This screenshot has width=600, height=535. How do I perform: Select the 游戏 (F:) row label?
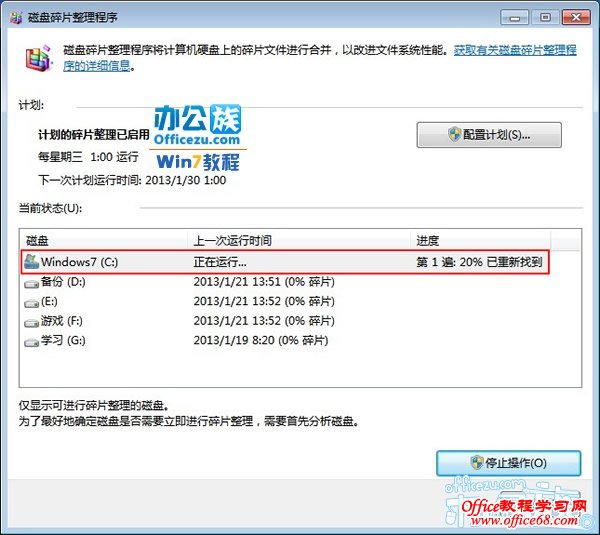pos(62,321)
